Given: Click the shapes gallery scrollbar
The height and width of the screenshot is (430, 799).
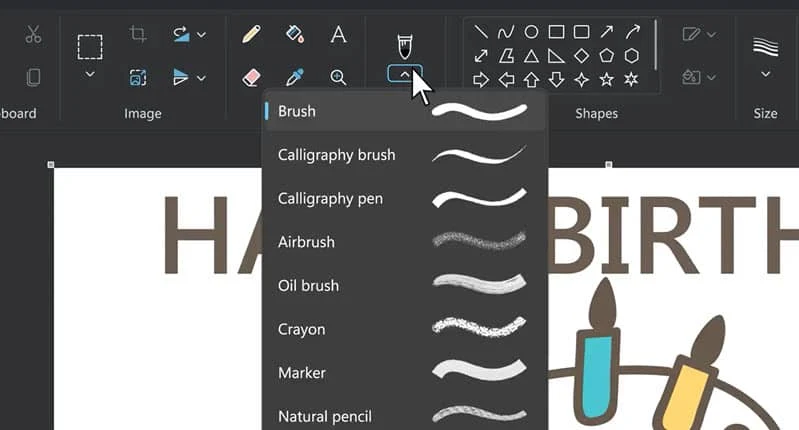Looking at the screenshot, I should coord(655,45).
